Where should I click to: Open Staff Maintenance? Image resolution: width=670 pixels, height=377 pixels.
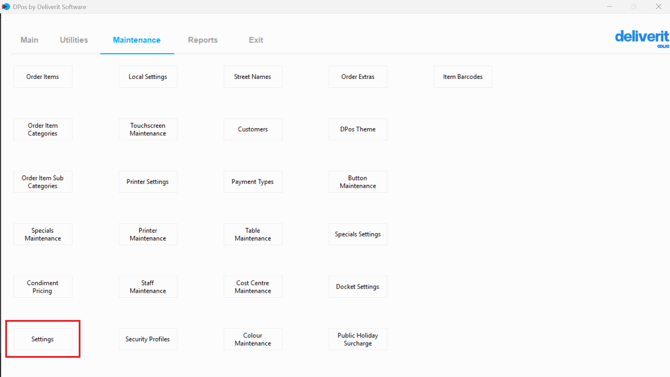[148, 287]
